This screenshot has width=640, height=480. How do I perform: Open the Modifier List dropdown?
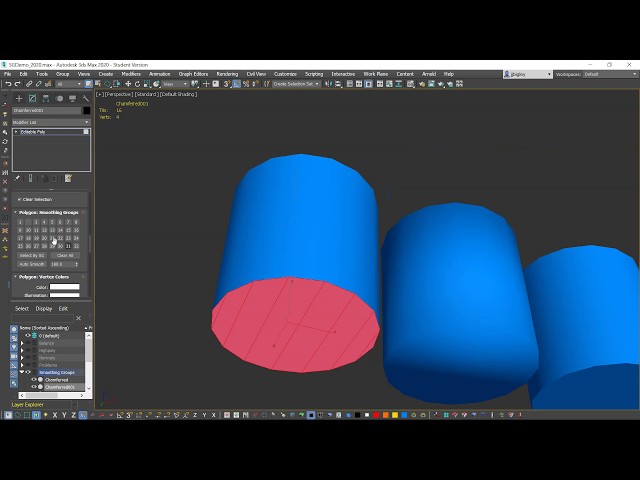click(x=51, y=122)
